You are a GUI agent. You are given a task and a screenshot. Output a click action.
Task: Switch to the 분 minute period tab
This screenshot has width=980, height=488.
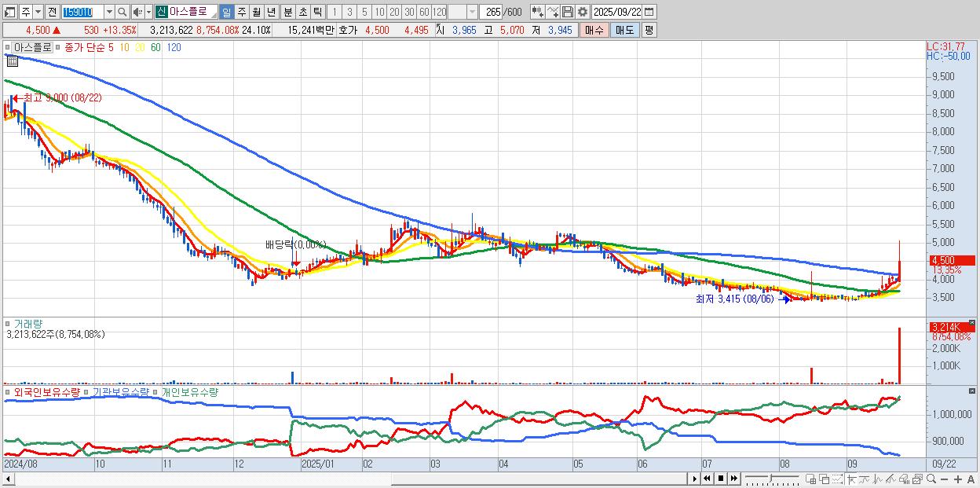[287, 12]
